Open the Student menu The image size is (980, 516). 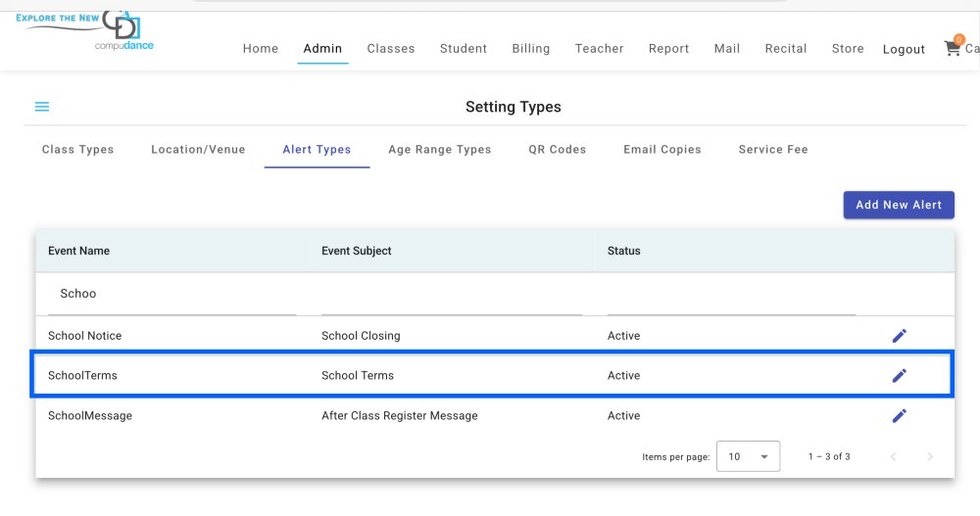pos(464,49)
